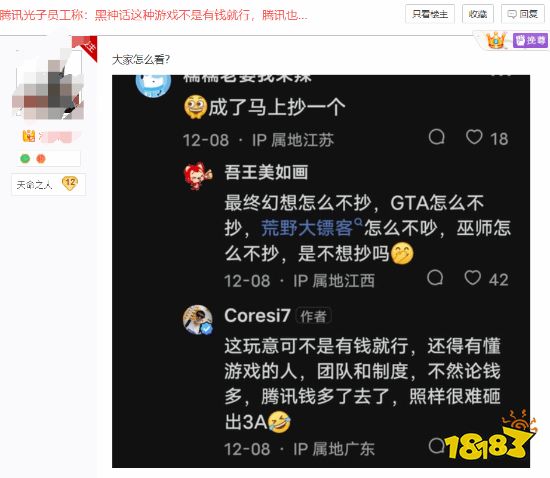Click the 回复 reply button
The height and width of the screenshot is (478, 550).
(523, 14)
